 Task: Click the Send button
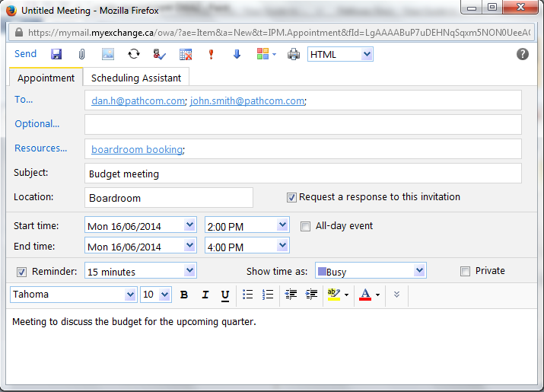(x=25, y=54)
